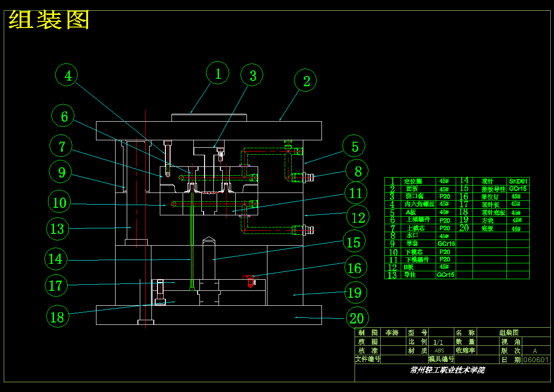Click '顶针' in the row numbered 14
This screenshot has height=392, width=554.
[487, 181]
